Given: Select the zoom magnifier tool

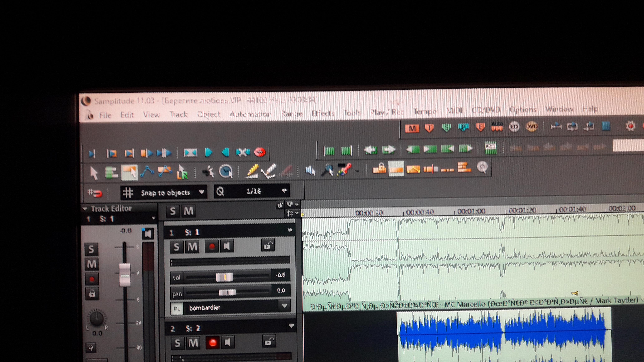Looking at the screenshot, I should (x=327, y=170).
